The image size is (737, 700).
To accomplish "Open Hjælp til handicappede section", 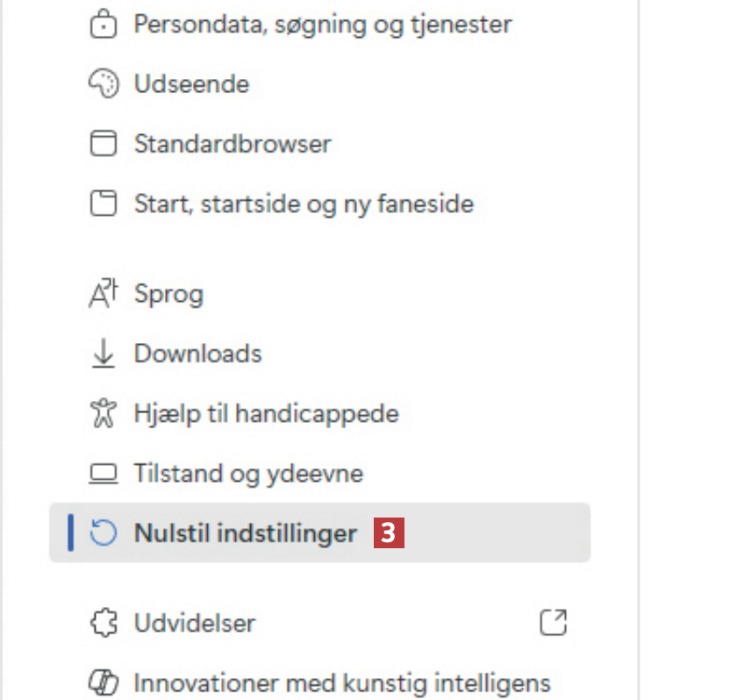I will tap(266, 413).
